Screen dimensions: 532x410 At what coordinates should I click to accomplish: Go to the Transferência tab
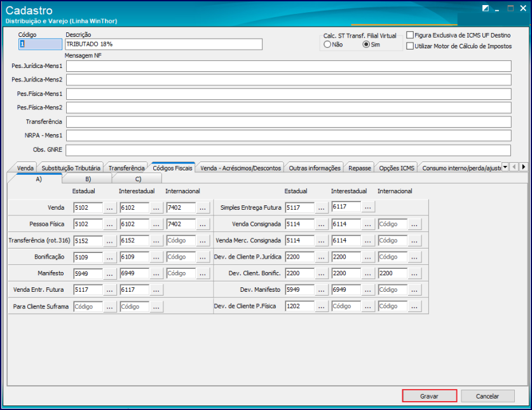click(x=126, y=168)
